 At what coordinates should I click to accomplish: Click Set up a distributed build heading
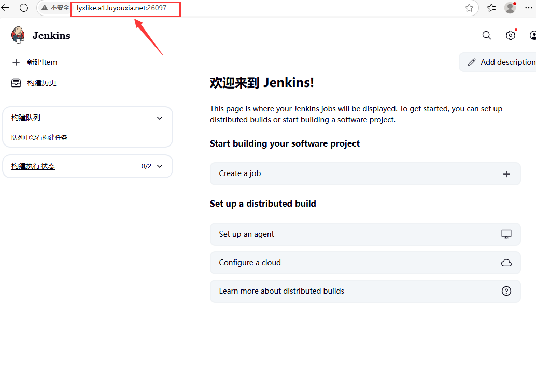[263, 204]
